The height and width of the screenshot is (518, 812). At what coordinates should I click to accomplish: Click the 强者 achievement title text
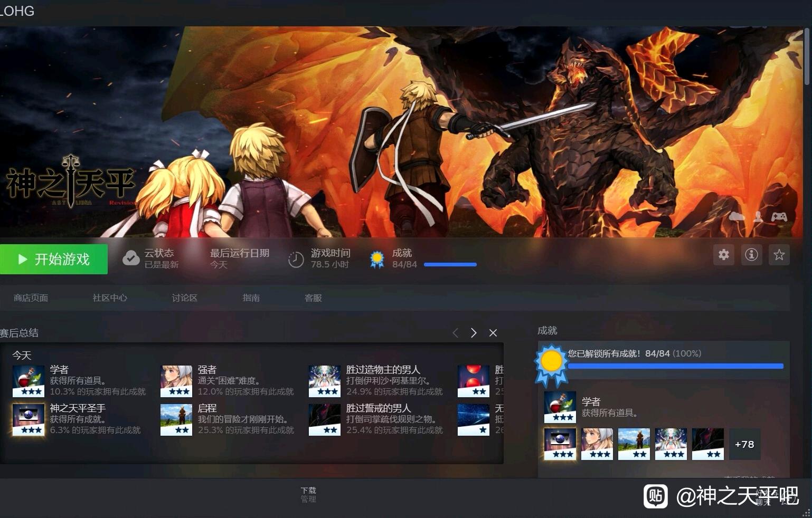[x=207, y=370]
